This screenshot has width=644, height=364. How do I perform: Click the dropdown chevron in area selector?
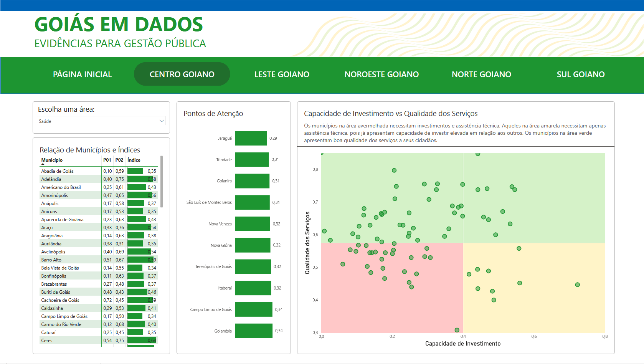point(162,121)
